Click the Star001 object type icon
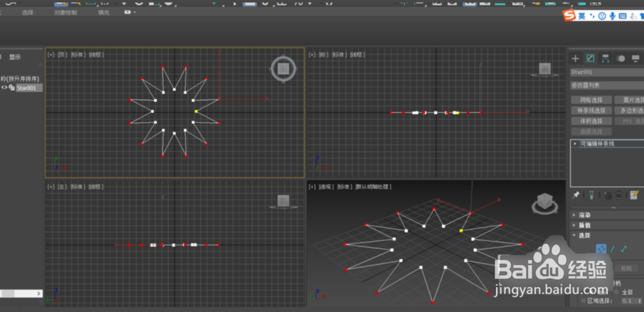644x312 pixels. point(12,88)
